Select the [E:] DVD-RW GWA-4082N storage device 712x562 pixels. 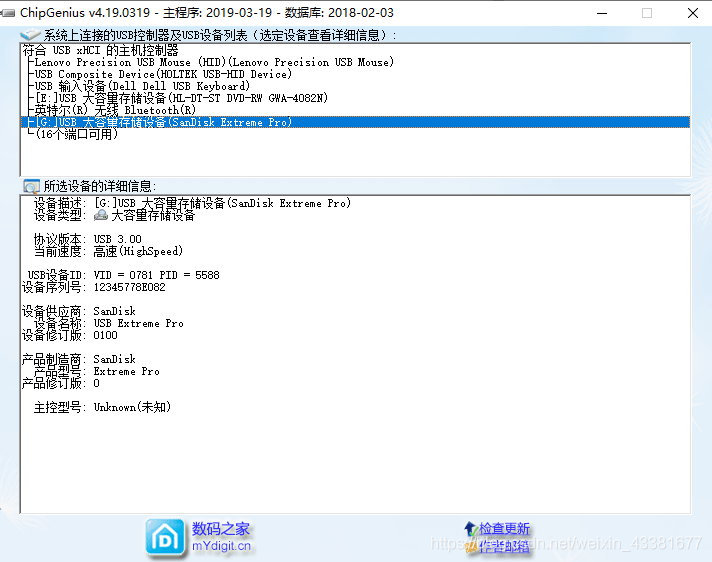pyautogui.click(x=181, y=98)
